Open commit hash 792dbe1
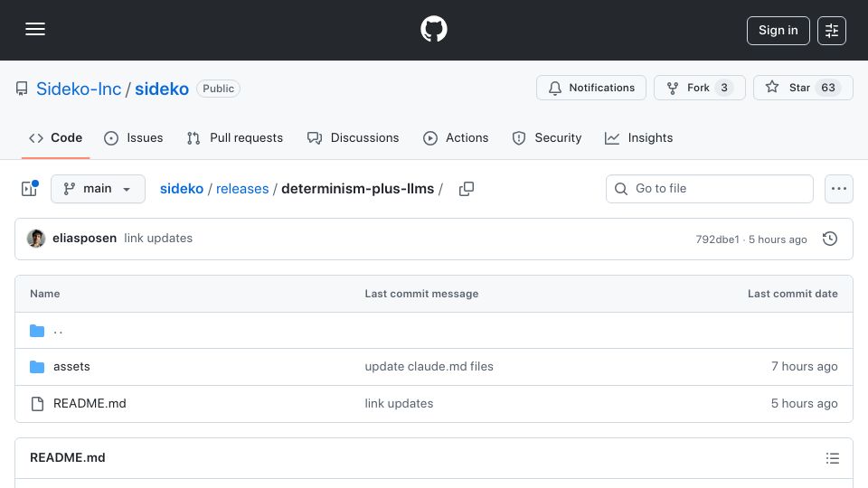This screenshot has height=488, width=868. coord(717,239)
